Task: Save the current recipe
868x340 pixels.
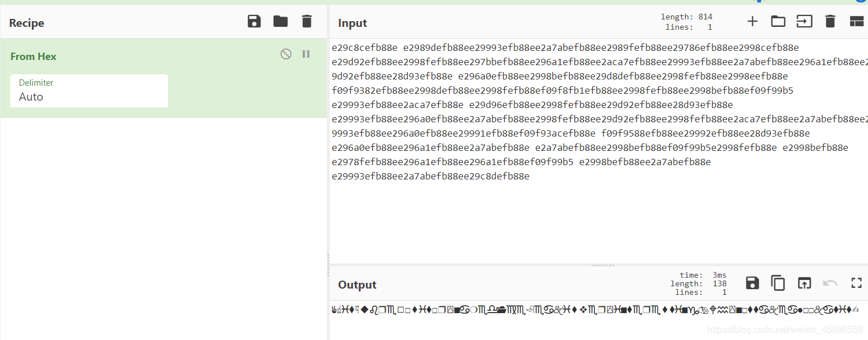Action: click(x=254, y=22)
